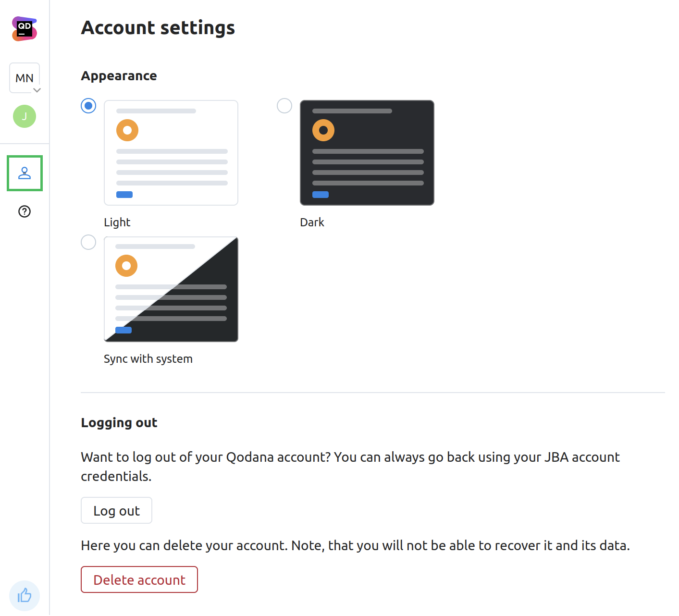Click the Sync with system label text
This screenshot has width=679, height=616.
(148, 358)
